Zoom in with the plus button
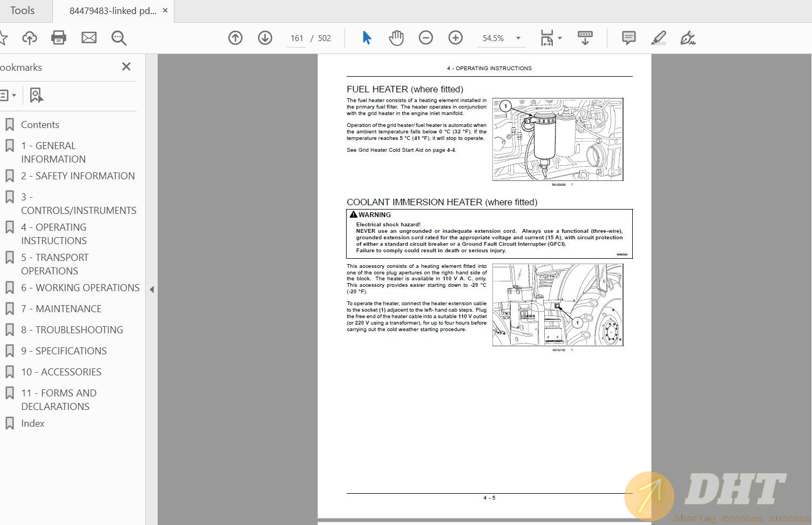The height and width of the screenshot is (525, 812). (456, 38)
